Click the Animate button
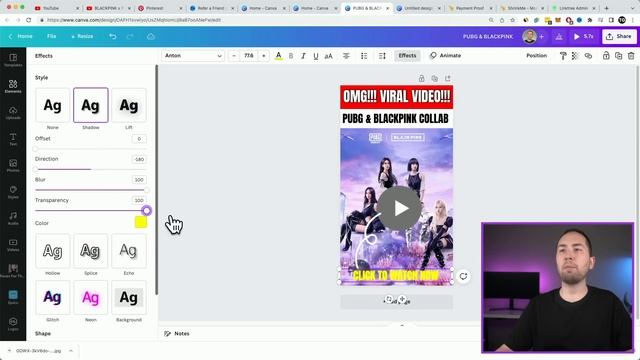The image size is (640, 360). tap(445, 56)
